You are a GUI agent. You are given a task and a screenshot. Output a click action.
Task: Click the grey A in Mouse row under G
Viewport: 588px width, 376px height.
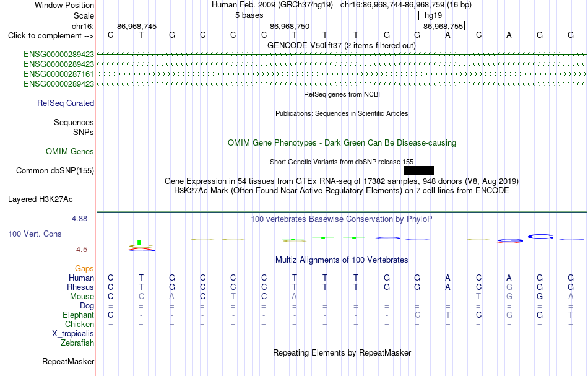point(171,297)
